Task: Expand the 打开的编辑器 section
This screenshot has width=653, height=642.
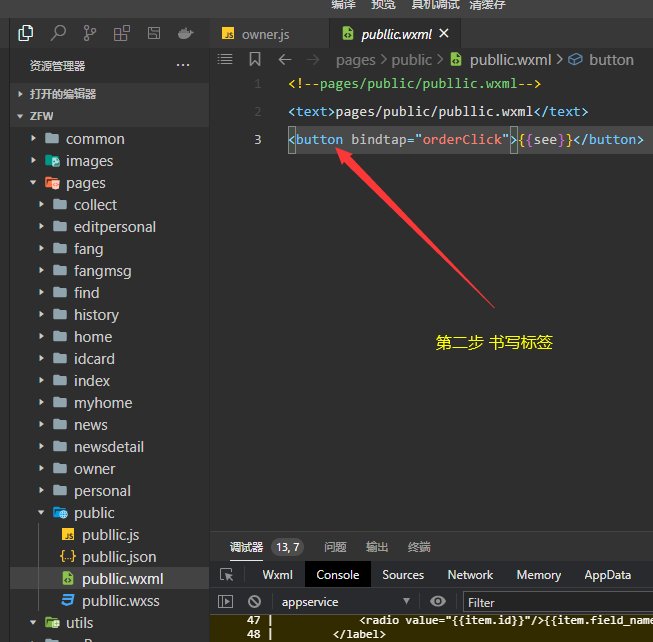Action: (62, 93)
